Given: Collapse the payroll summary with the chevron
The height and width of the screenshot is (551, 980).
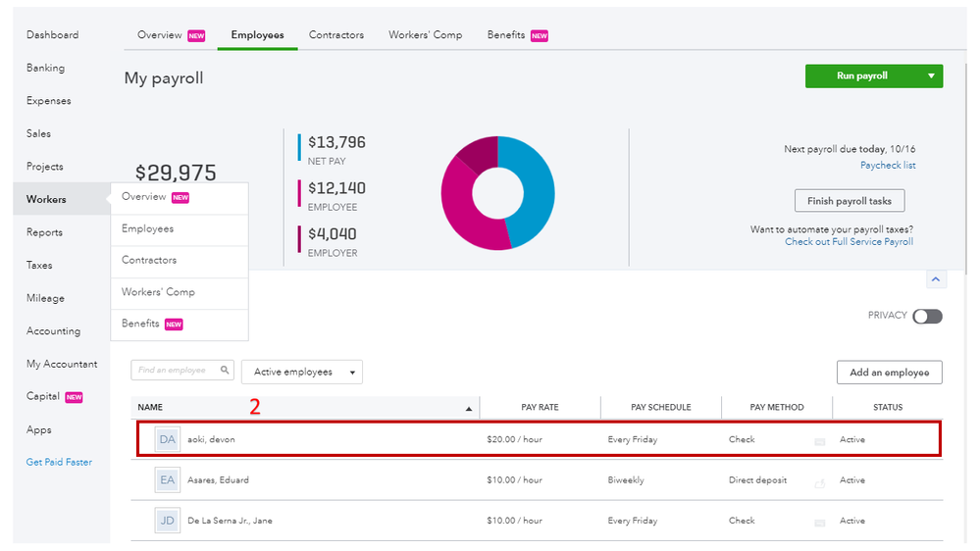Looking at the screenshot, I should (935, 280).
